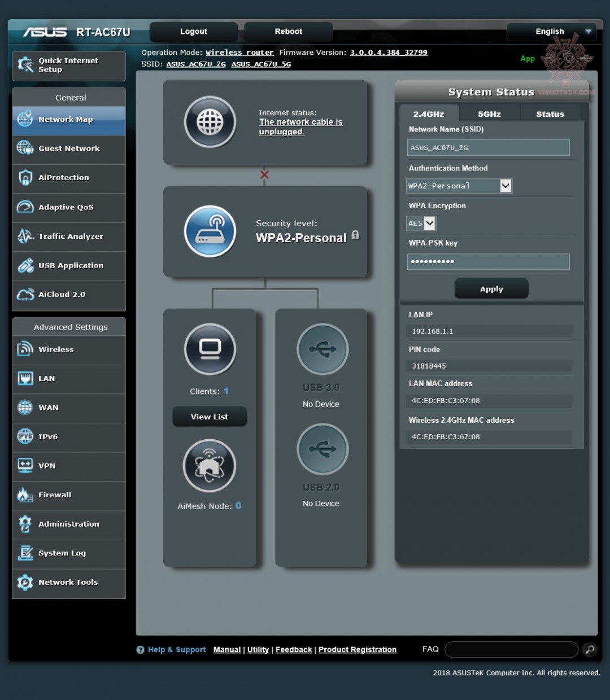Viewport: 610px width, 700px height.
Task: Focus the Network Name SSID field
Action: pos(488,147)
